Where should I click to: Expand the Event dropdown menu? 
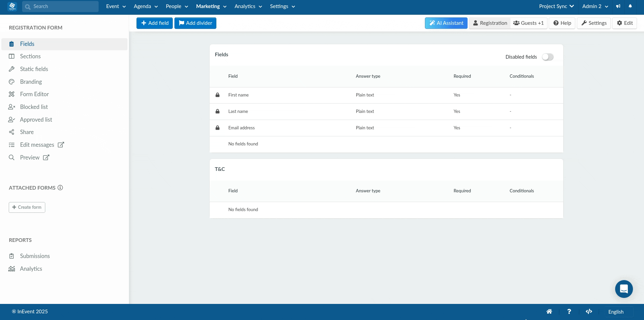tap(116, 6)
